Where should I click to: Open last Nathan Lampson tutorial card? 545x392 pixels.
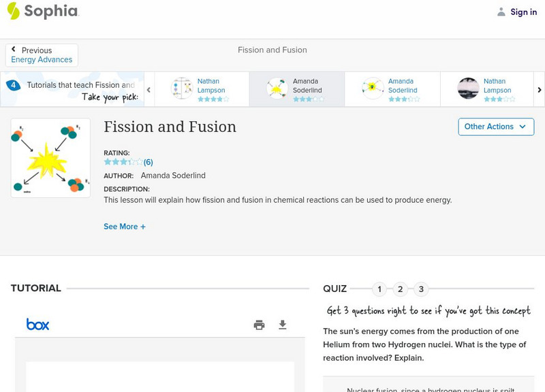[x=486, y=89]
